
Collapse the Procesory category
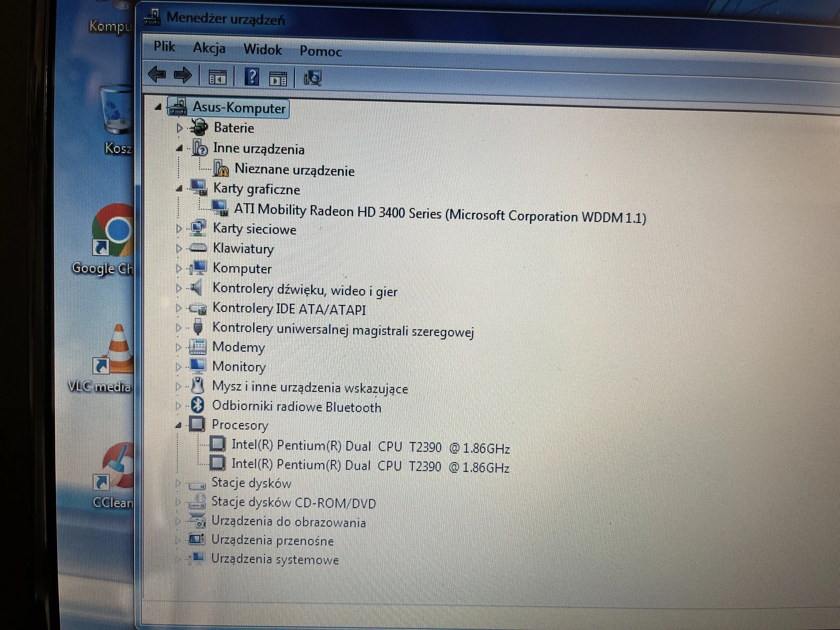pyautogui.click(x=178, y=426)
